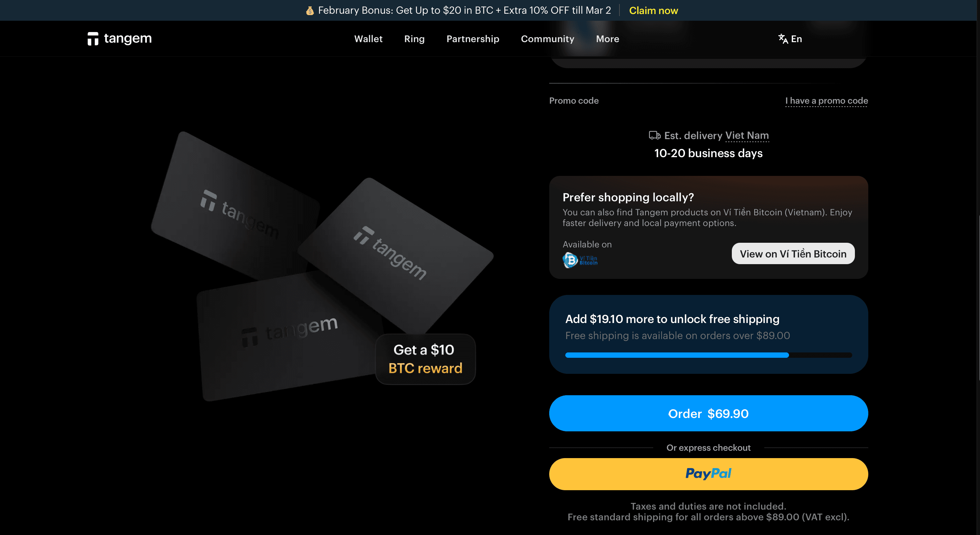Expand the More navigation menu
The width and height of the screenshot is (980, 535).
(x=607, y=39)
